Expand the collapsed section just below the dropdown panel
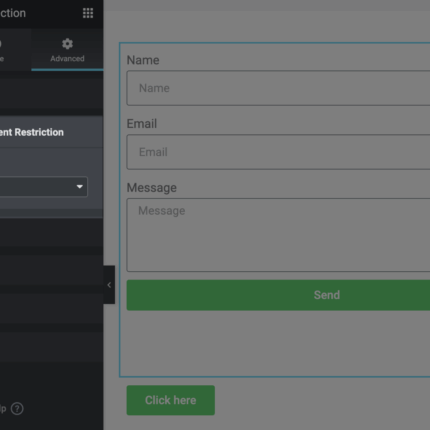This screenshot has width=430, height=430. [51, 232]
